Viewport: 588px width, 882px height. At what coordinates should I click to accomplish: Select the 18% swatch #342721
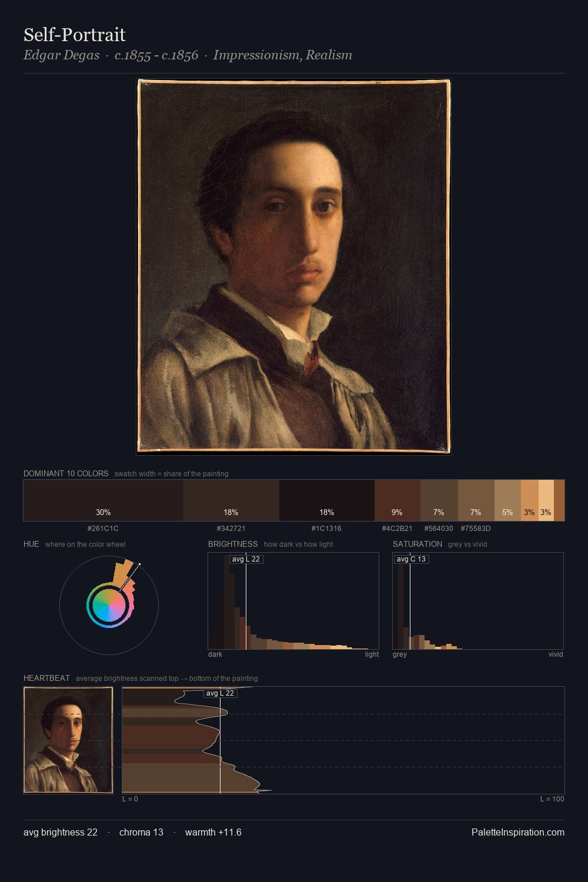pyautogui.click(x=231, y=500)
